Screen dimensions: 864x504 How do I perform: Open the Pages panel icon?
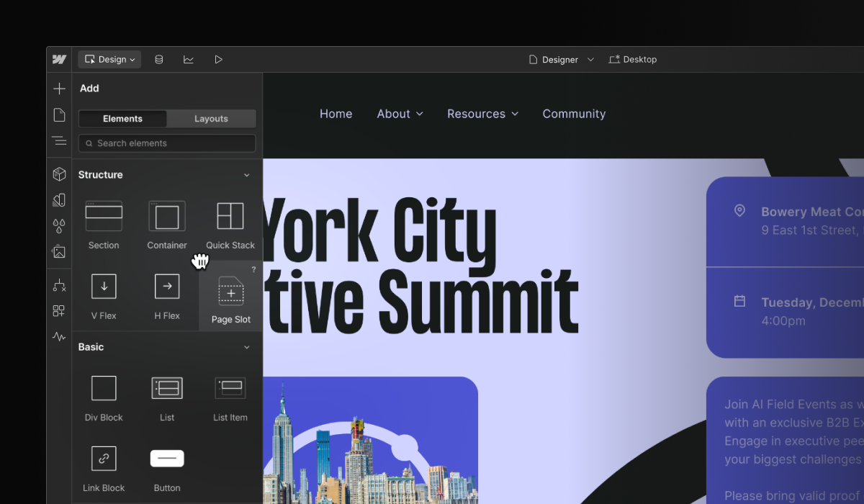coord(60,115)
